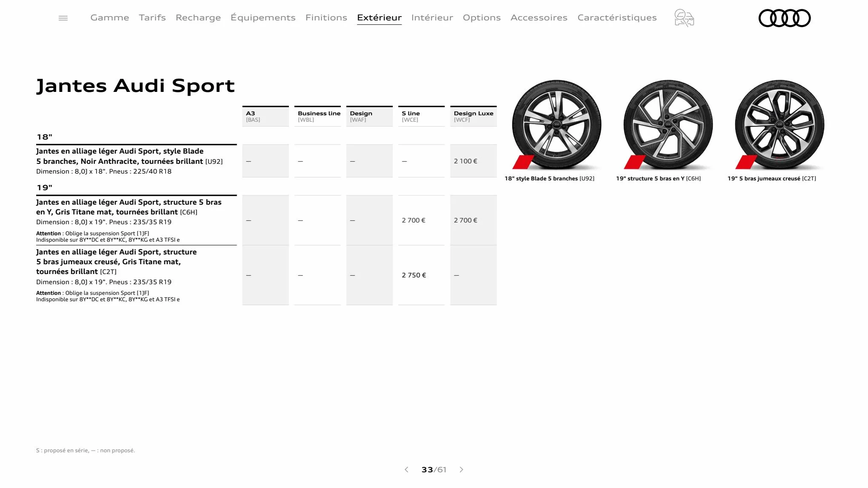Click the Attention note under the C2T wheel
The image size is (868, 488).
pos(108,296)
